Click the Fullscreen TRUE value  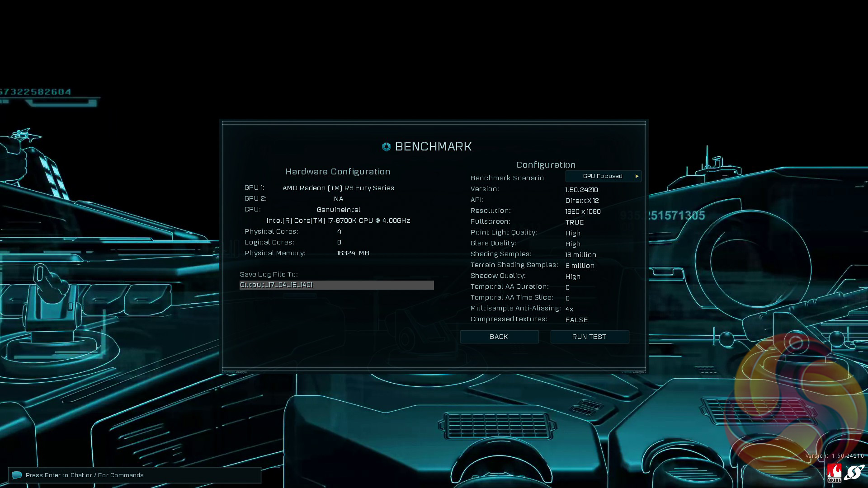coord(575,222)
